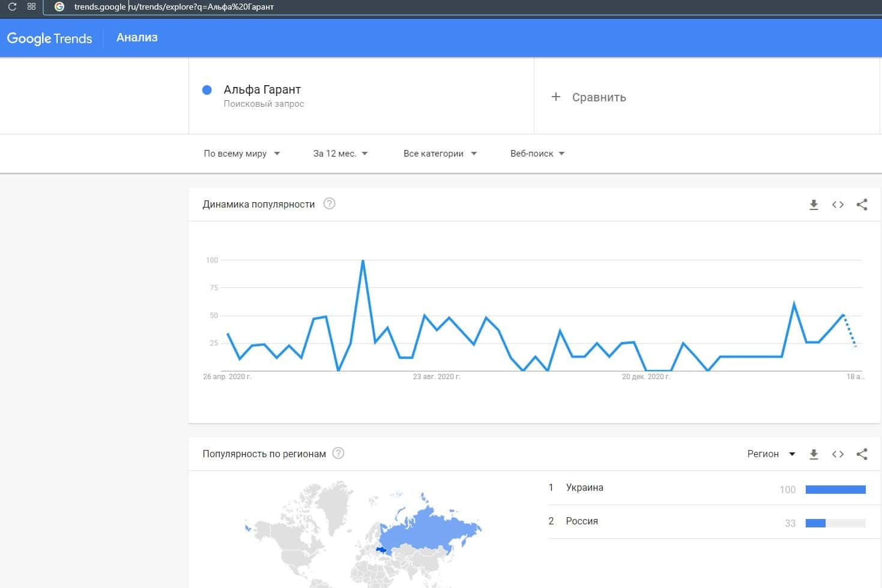Image resolution: width=882 pixels, height=588 pixels.
Task: Click the 20 дек. 2020 г. axis label
Action: click(x=646, y=377)
